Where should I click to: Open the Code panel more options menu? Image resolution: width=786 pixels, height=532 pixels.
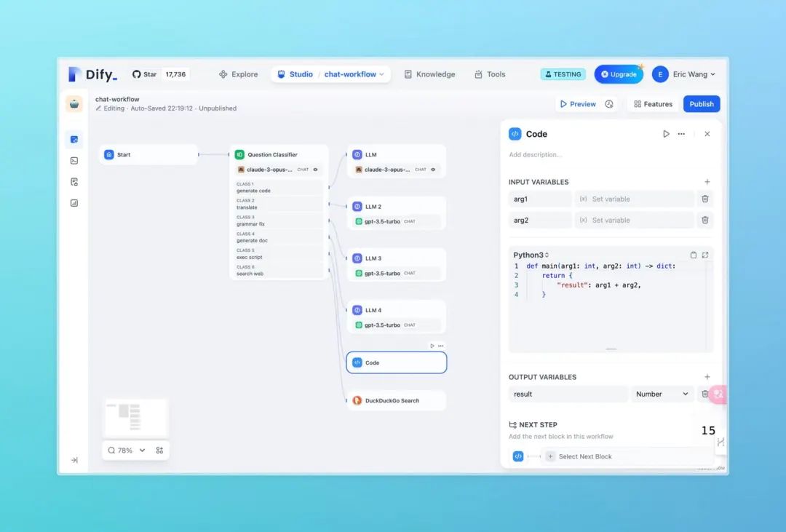tap(681, 134)
